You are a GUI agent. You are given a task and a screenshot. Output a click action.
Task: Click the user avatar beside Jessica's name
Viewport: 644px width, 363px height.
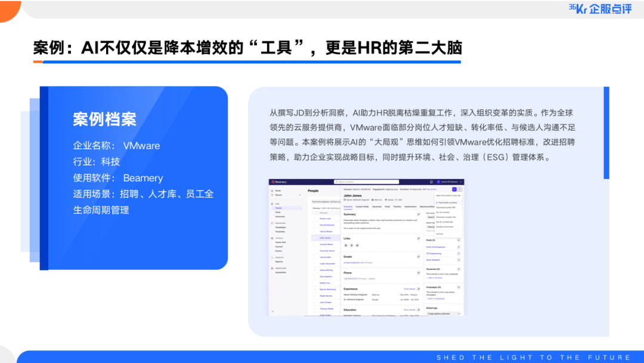(x=438, y=181)
